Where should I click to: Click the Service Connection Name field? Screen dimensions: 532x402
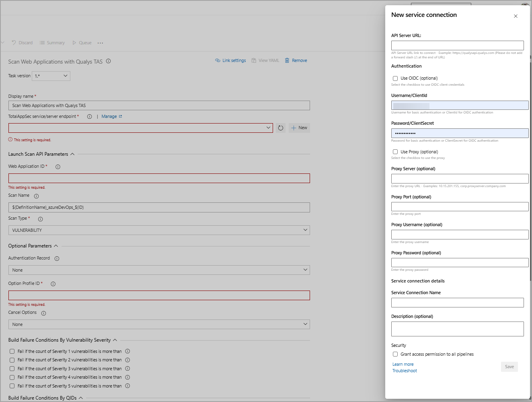click(x=458, y=303)
